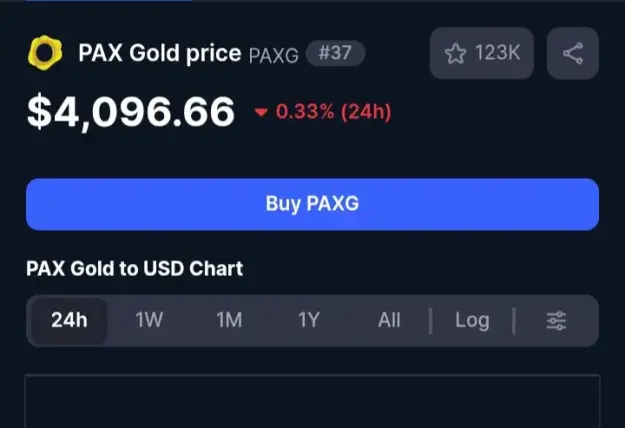Screen dimensions: 625x428
Task: Show the All time chart range
Action: (389, 320)
